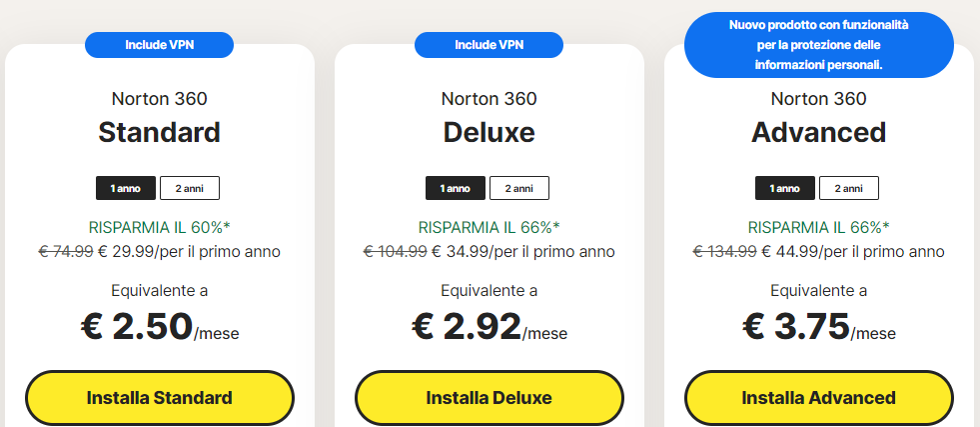The image size is (980, 427).
Task: Click the Standard plan title
Action: (x=160, y=133)
